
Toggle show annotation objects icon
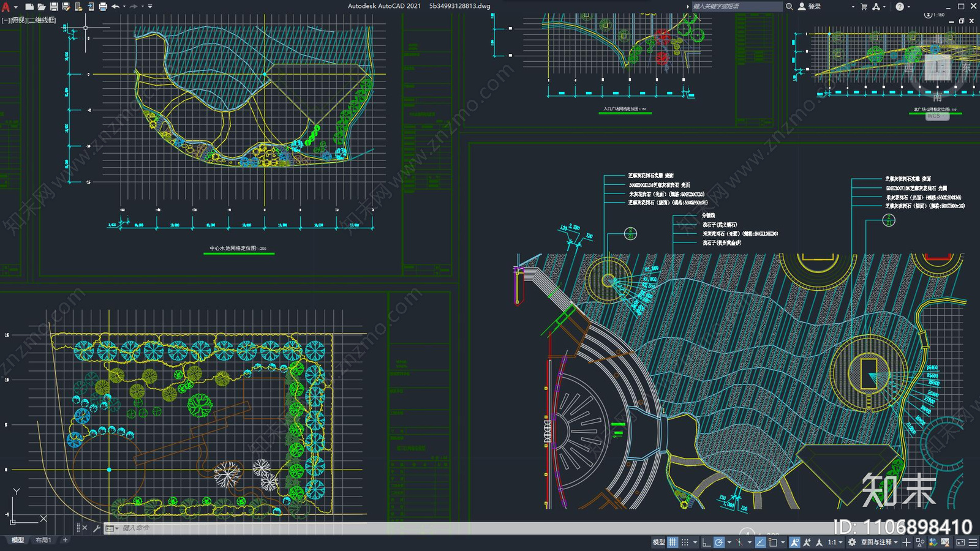click(794, 542)
